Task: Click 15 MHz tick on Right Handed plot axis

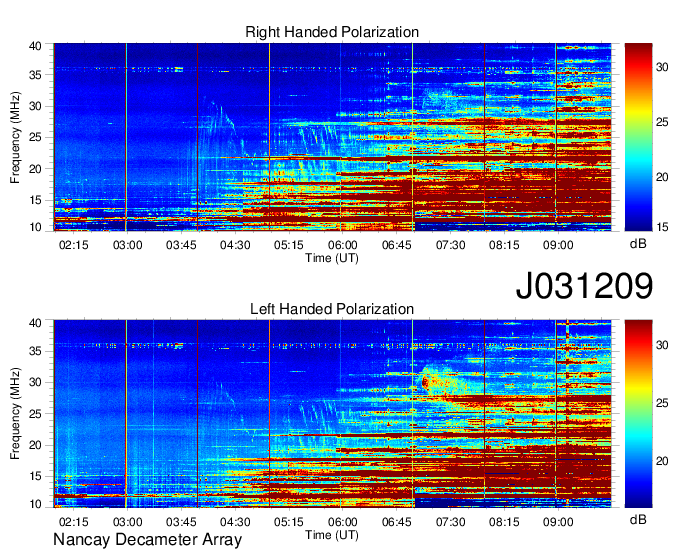Action: [35, 200]
